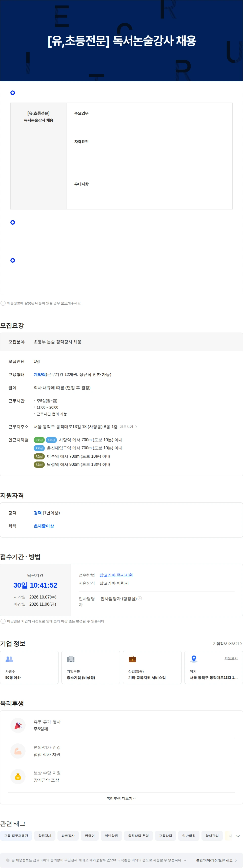Click the 계약직 employment type text

(39, 374)
